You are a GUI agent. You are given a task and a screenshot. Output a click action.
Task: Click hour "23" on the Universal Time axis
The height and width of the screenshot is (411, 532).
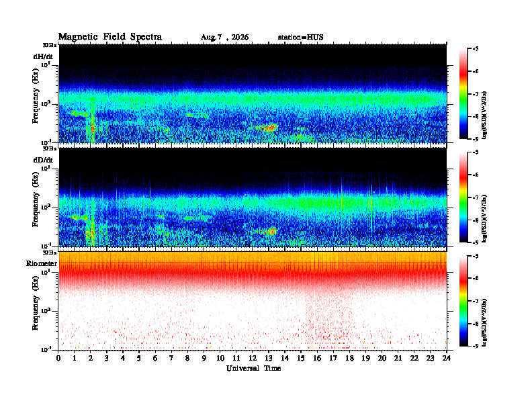point(430,358)
